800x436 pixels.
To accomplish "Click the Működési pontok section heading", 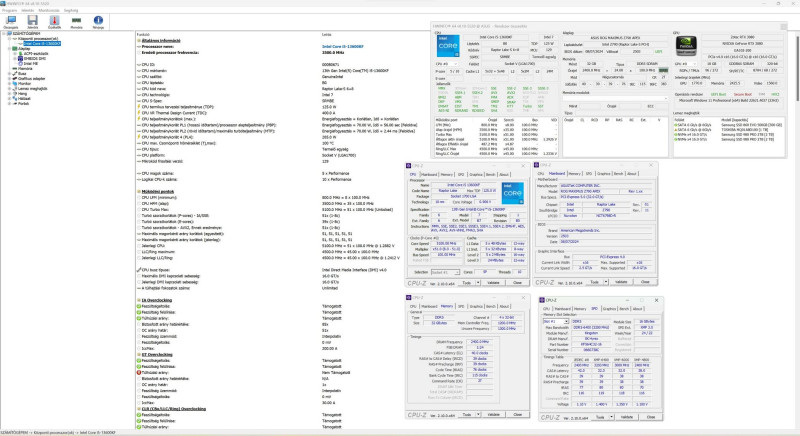I will pos(158,191).
